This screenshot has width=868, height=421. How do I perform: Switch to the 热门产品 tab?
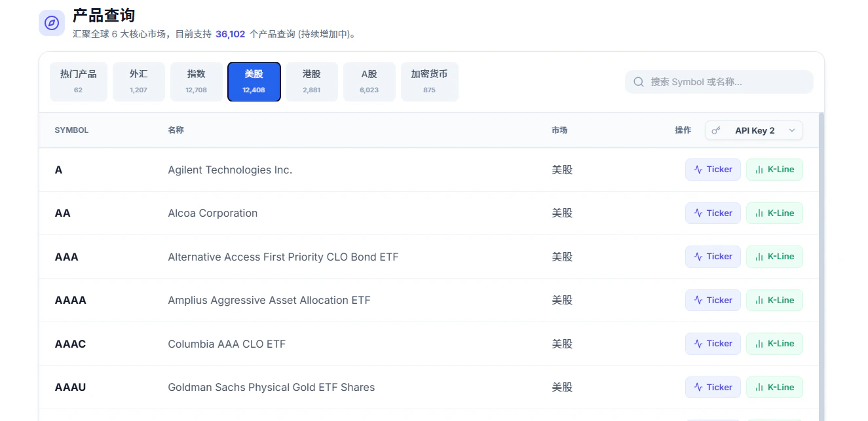click(79, 82)
